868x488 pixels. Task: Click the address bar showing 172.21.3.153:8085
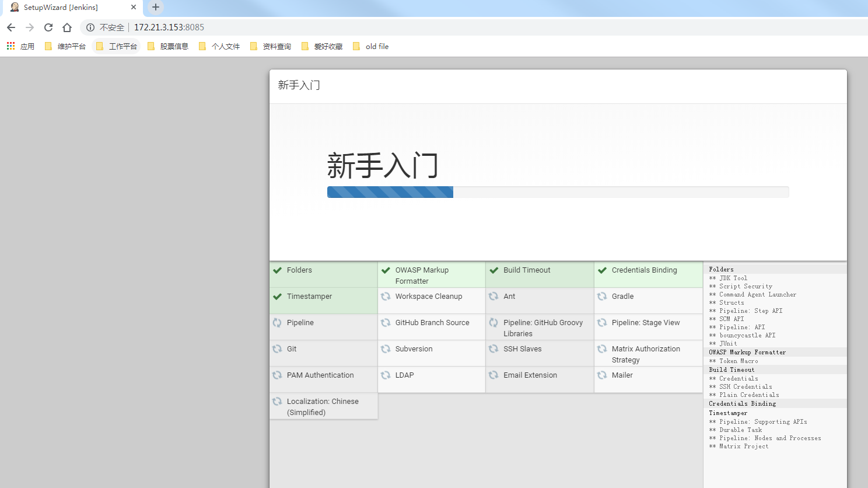pyautogui.click(x=169, y=27)
